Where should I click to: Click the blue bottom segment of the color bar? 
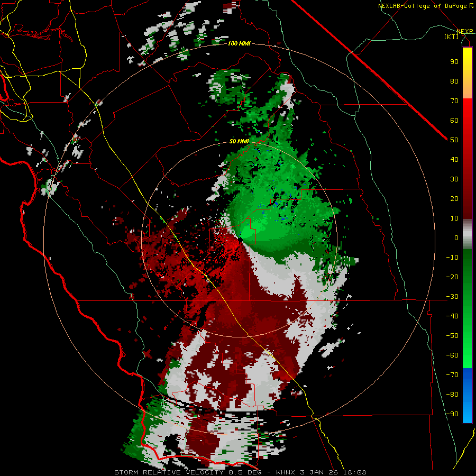click(x=467, y=396)
